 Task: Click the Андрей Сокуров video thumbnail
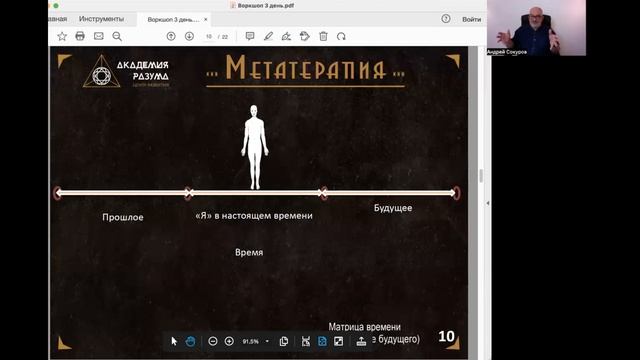(536, 28)
